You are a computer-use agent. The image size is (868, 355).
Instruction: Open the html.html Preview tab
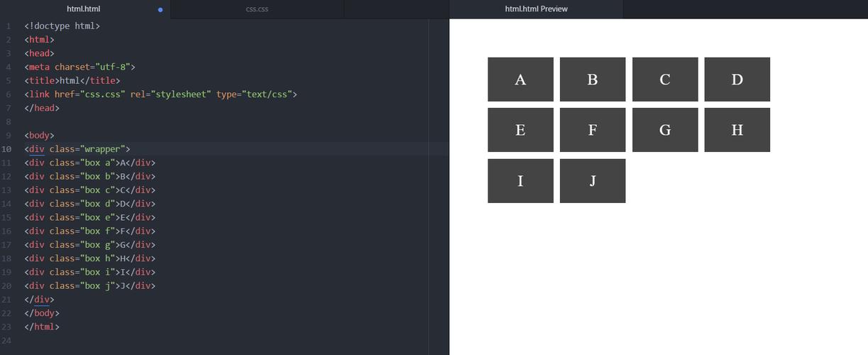pyautogui.click(x=536, y=9)
